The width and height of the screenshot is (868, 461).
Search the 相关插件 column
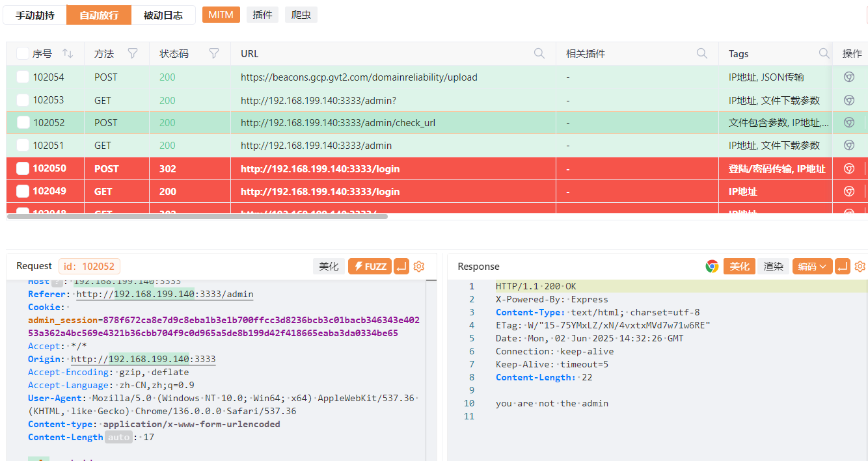702,54
